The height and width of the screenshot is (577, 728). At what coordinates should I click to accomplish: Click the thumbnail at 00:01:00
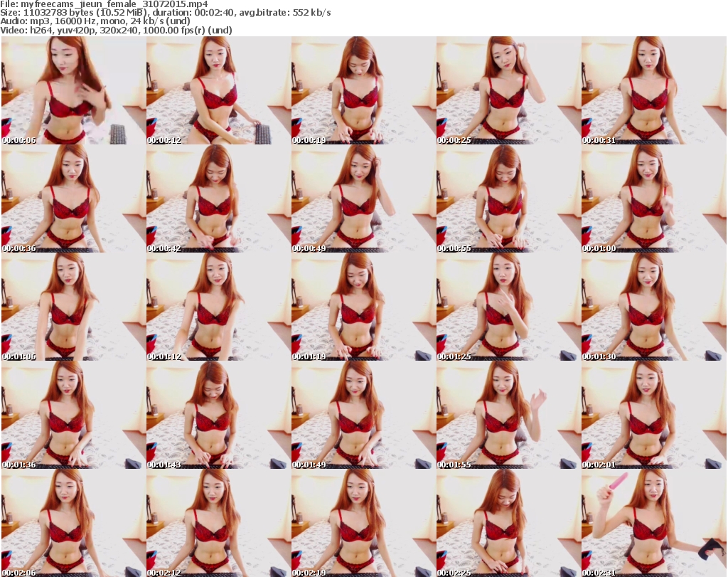[x=654, y=198]
